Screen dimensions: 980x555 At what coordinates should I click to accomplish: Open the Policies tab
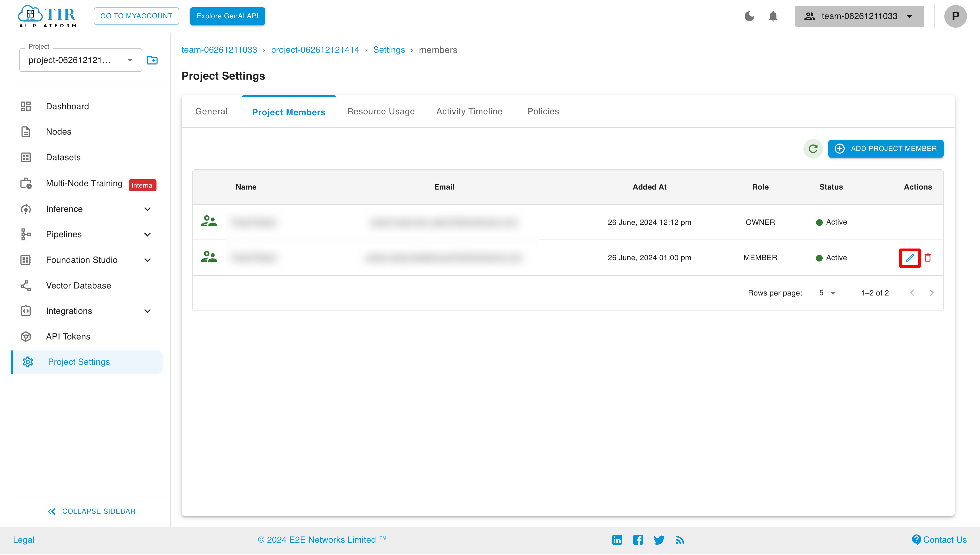[543, 111]
